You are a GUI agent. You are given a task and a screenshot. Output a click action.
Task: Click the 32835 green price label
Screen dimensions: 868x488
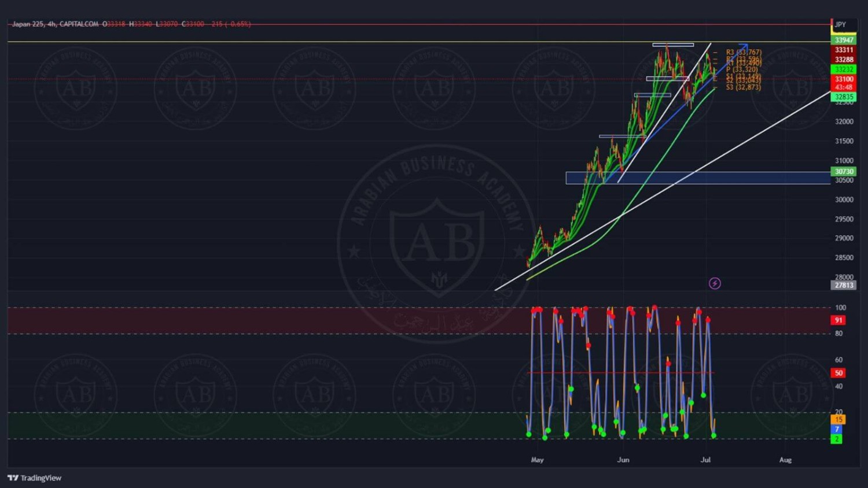tap(844, 97)
